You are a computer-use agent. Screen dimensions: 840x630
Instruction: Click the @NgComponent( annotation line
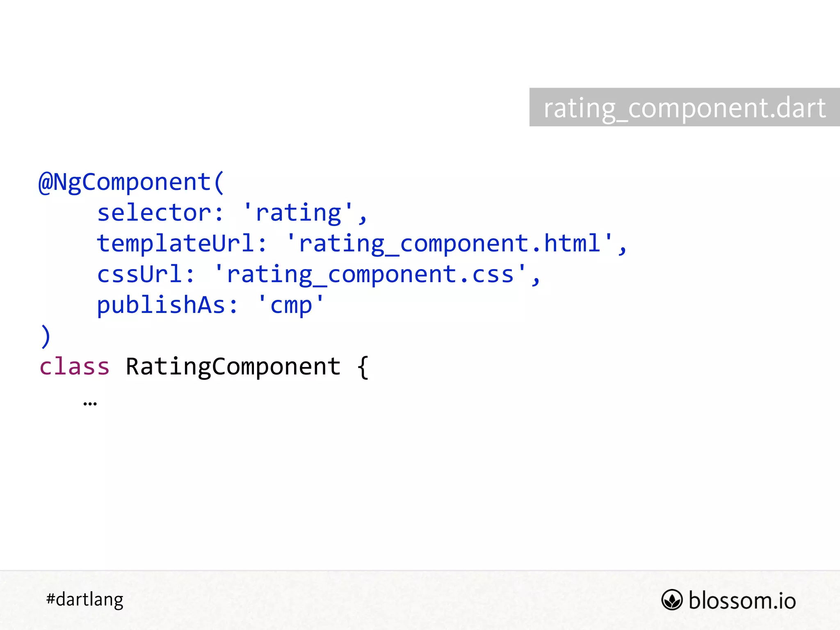[131, 182]
